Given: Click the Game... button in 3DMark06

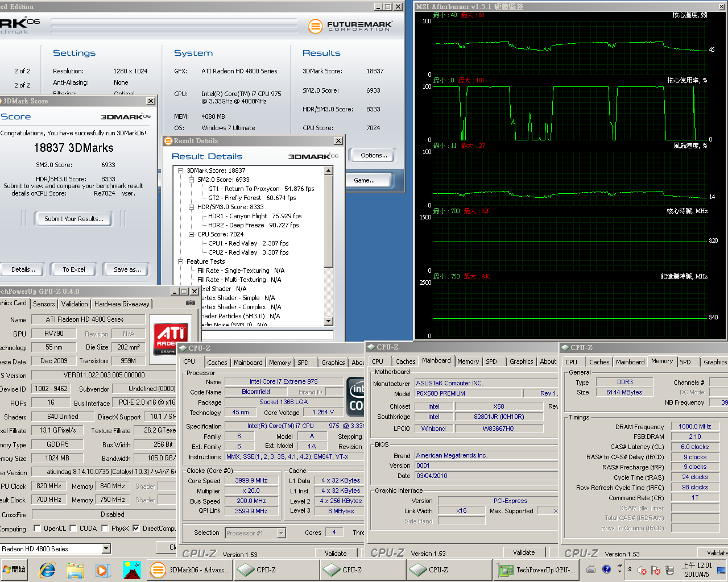Looking at the screenshot, I should [365, 180].
